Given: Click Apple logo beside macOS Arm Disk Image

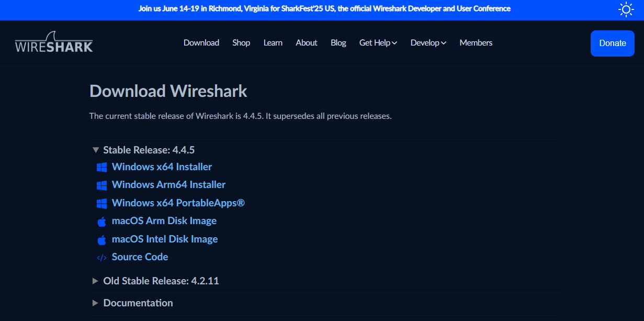Looking at the screenshot, I should tap(101, 222).
